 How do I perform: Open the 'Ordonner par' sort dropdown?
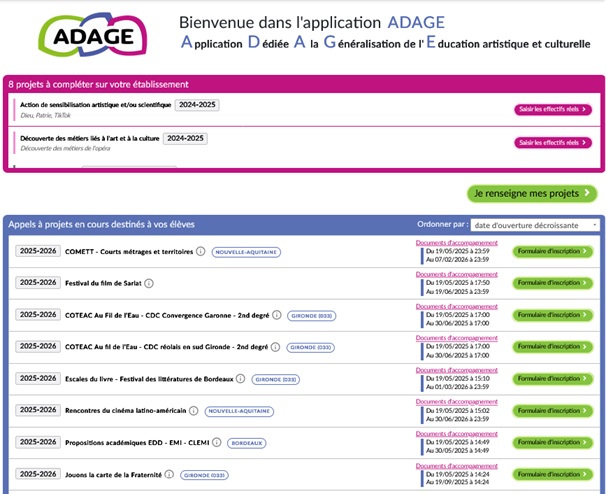[x=535, y=225]
